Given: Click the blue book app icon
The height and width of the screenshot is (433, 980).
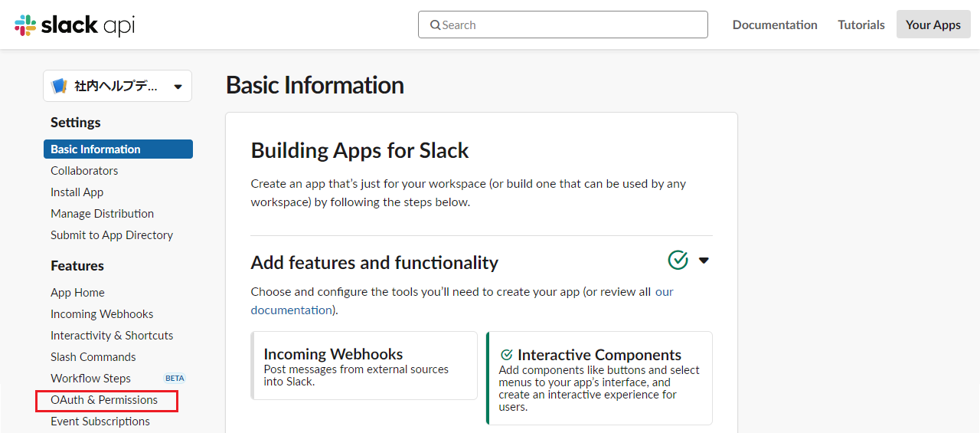Looking at the screenshot, I should [60, 86].
